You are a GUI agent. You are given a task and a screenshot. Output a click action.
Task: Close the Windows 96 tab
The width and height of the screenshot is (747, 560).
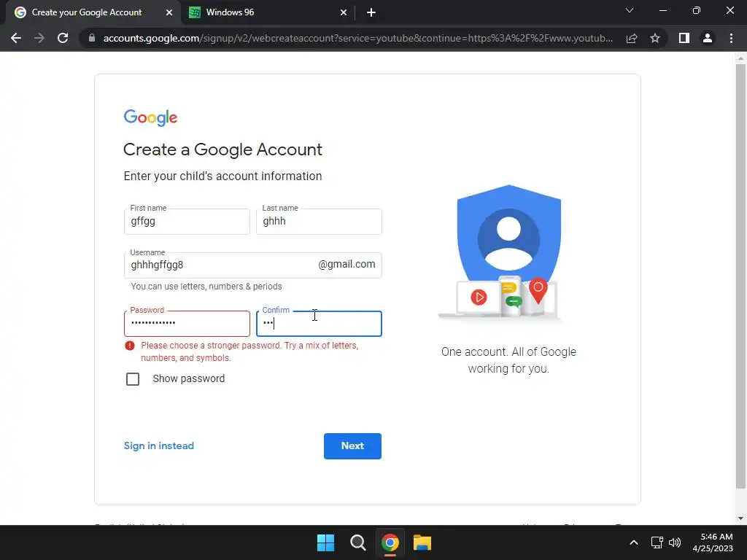point(344,12)
